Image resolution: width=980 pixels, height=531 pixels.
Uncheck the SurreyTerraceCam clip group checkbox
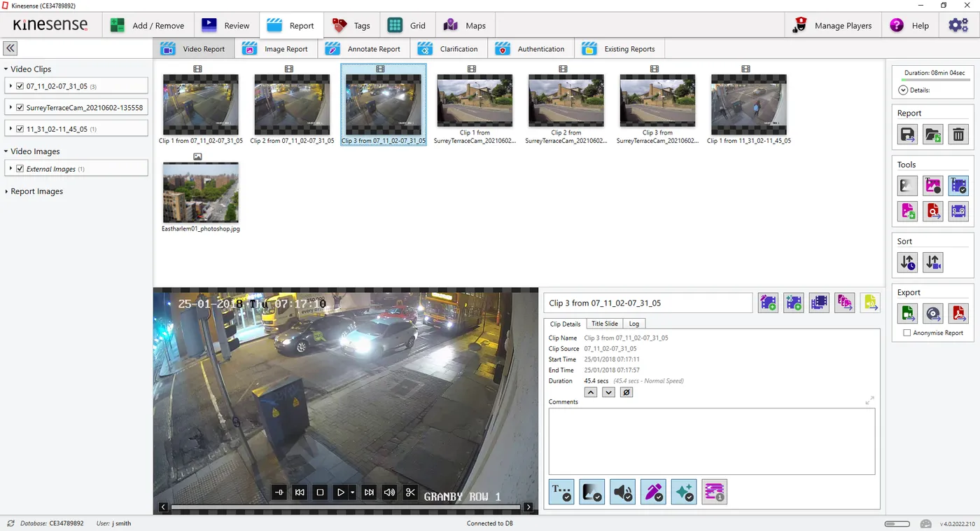coord(20,108)
